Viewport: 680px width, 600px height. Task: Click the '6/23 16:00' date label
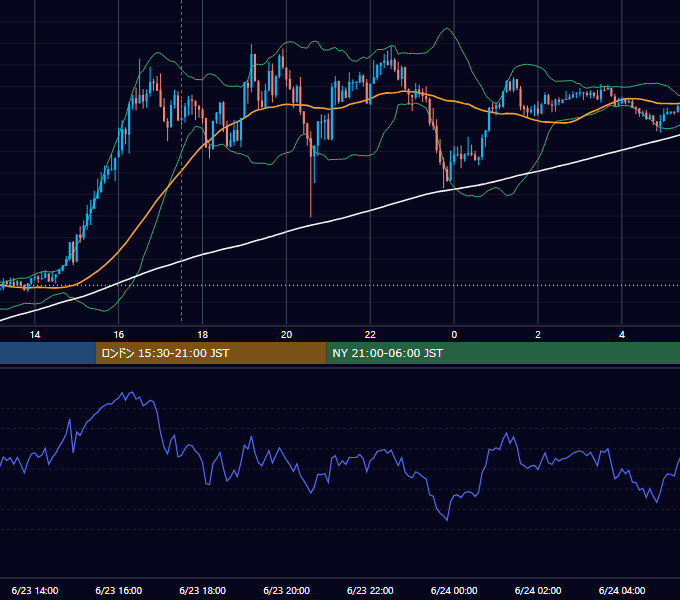pyautogui.click(x=118, y=590)
